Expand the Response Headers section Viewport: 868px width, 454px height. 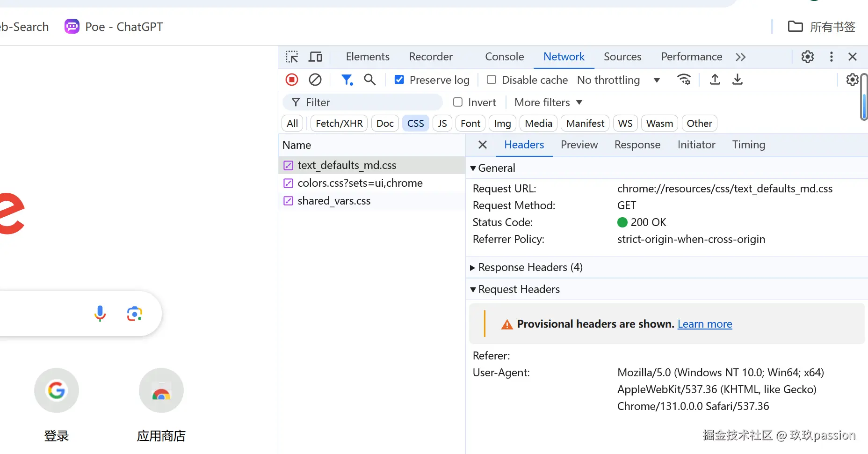(526, 267)
